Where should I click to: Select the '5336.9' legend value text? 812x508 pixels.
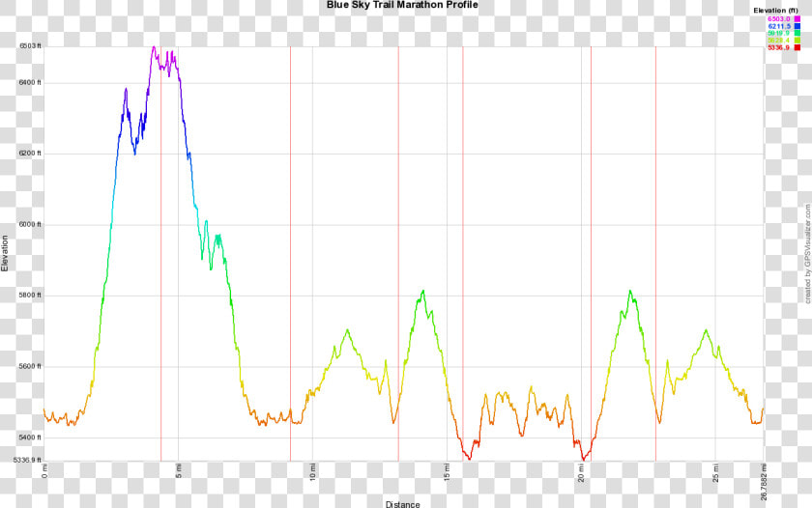779,47
